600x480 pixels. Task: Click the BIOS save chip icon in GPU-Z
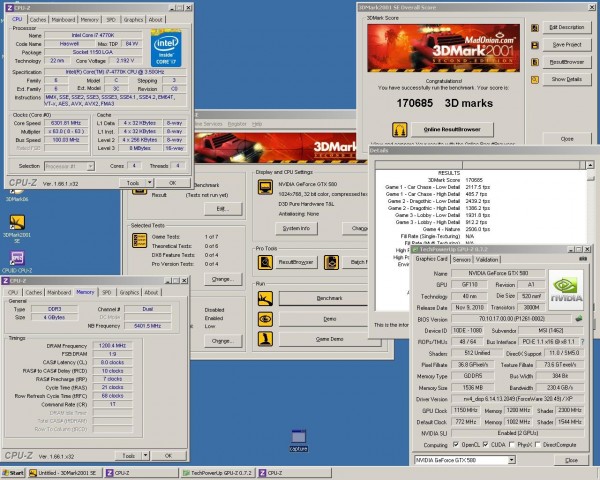coord(579,318)
